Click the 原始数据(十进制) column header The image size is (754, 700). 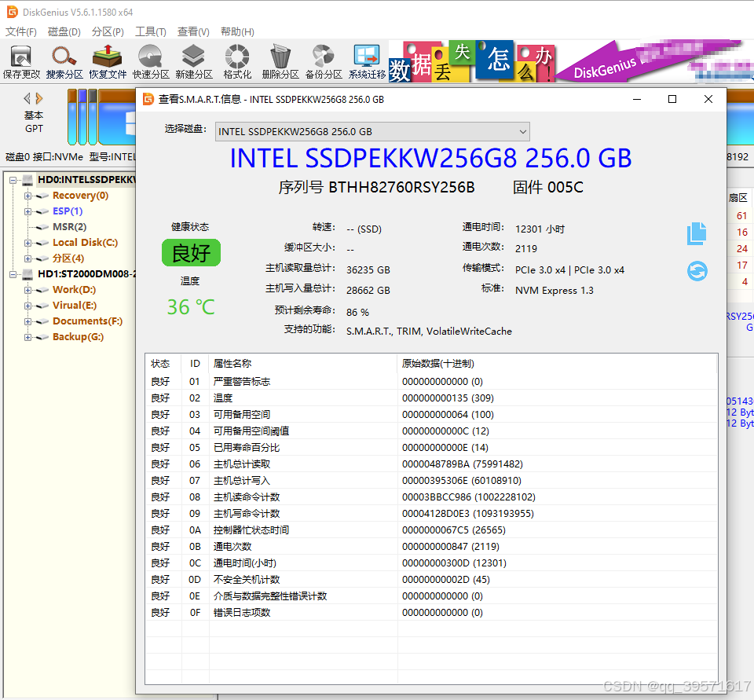coord(557,364)
